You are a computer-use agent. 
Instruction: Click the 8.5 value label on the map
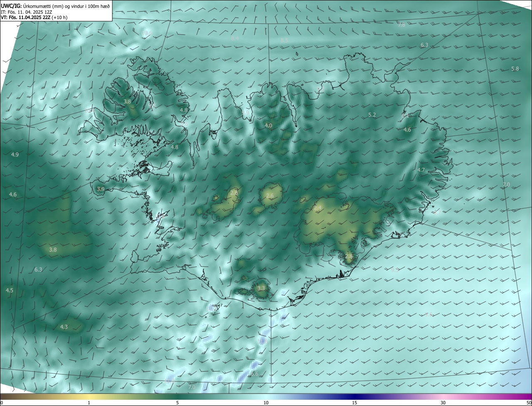tap(284, 40)
